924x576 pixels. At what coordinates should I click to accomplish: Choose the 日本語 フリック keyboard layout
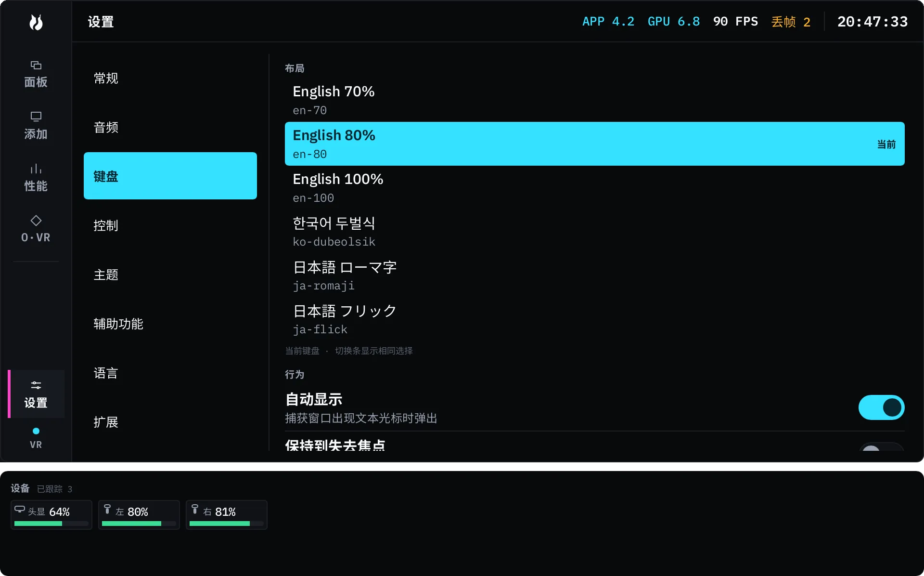[x=594, y=319]
